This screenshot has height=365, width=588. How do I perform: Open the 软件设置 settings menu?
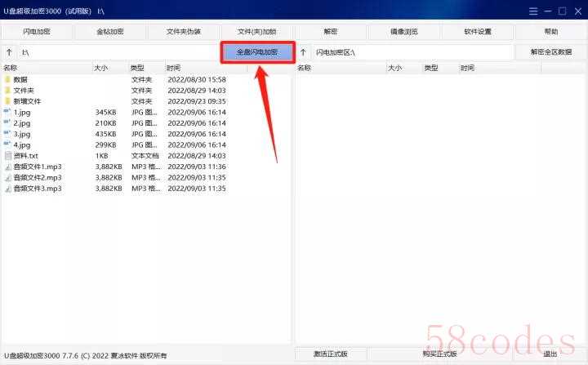(478, 32)
